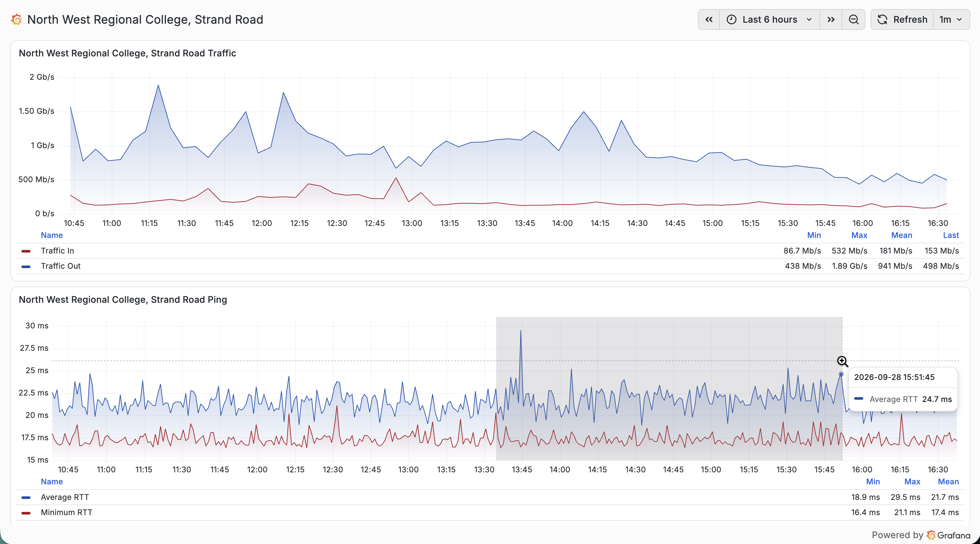Sort traffic legend by Name column

pyautogui.click(x=52, y=235)
